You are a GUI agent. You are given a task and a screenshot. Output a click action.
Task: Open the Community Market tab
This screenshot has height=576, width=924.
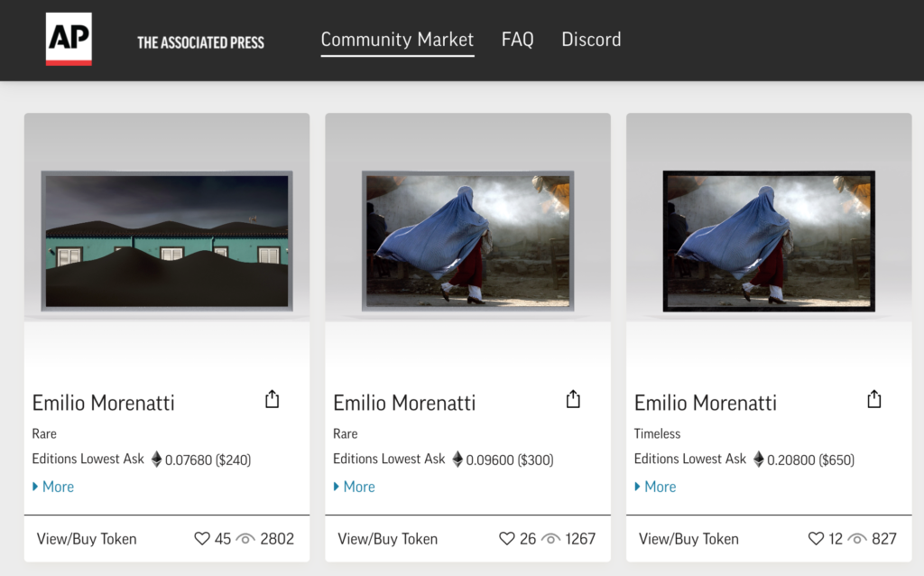pyautogui.click(x=397, y=40)
